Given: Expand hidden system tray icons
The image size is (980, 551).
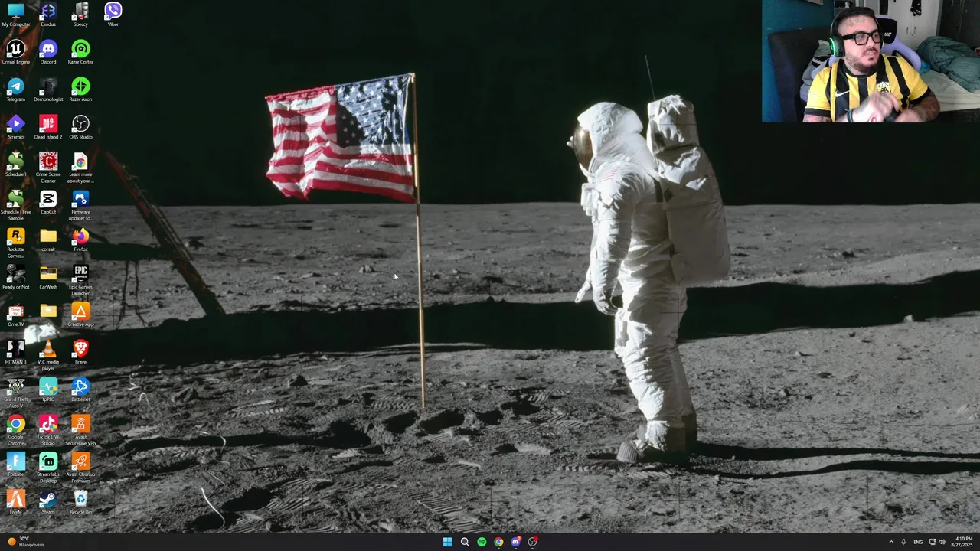Looking at the screenshot, I should (x=891, y=542).
